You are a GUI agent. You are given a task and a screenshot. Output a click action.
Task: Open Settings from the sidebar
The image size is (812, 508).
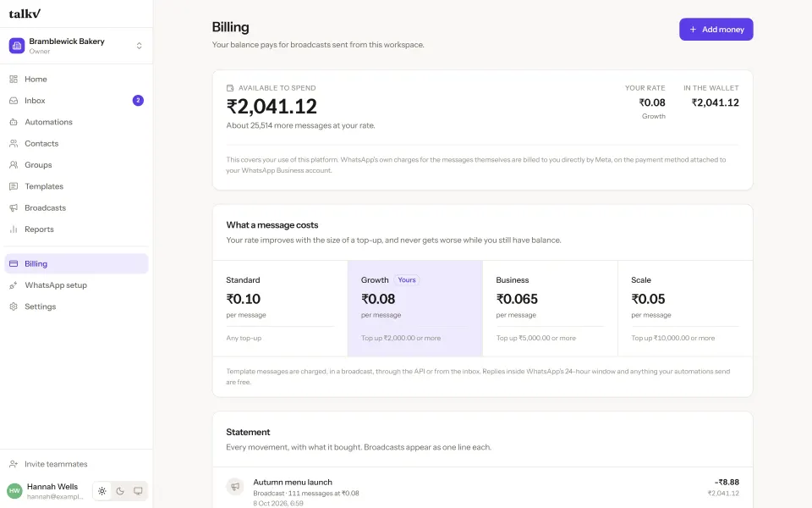click(x=76, y=306)
